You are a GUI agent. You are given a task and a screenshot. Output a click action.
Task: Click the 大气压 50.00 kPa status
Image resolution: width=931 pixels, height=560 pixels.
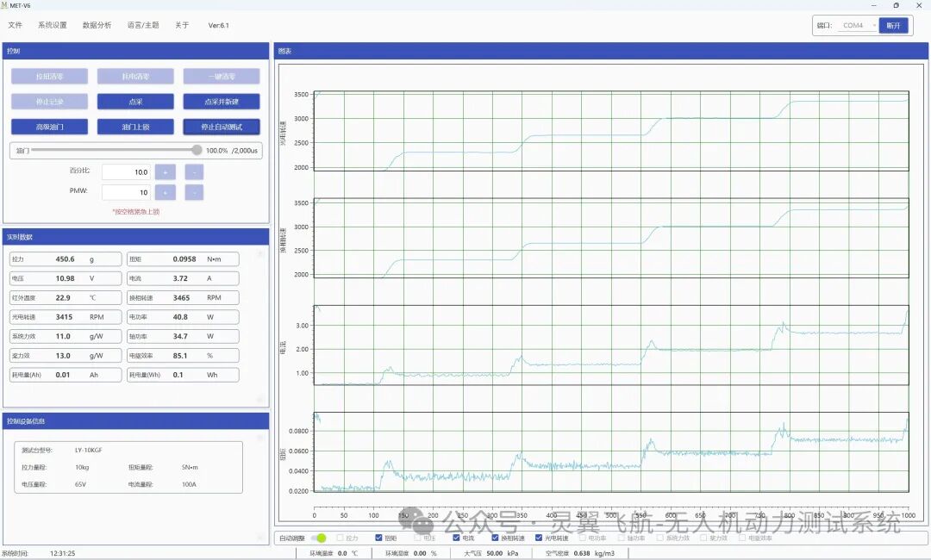[490, 553]
